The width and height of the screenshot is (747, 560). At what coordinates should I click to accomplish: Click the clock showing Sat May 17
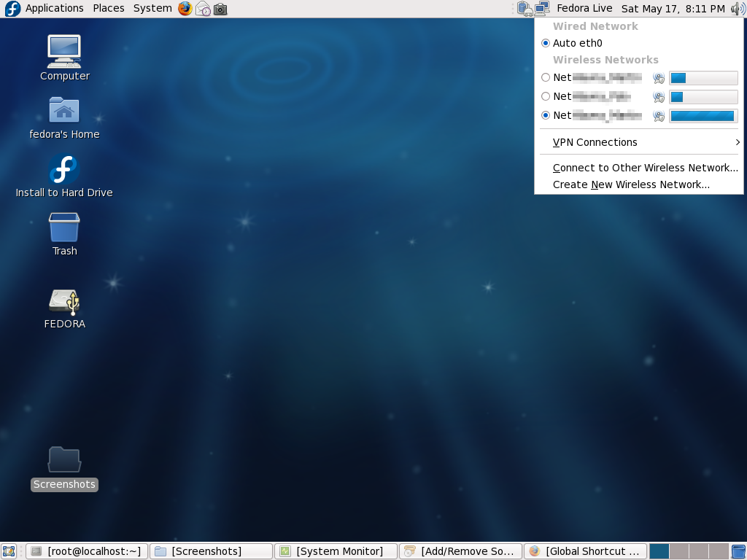click(x=673, y=9)
